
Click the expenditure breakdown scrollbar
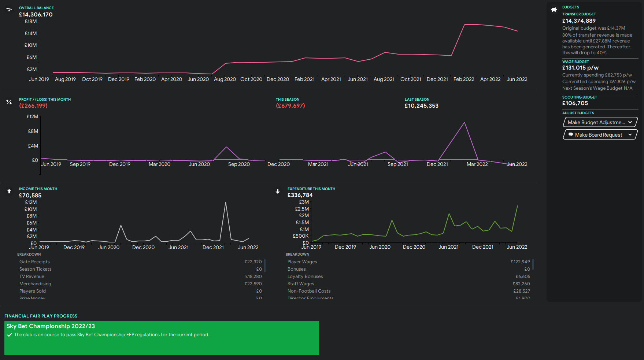[533, 264]
